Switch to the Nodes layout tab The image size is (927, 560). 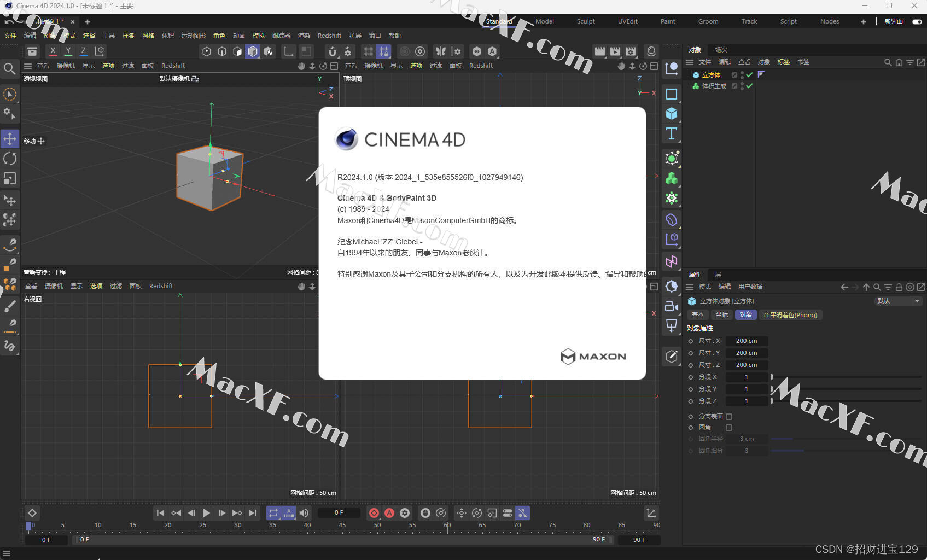[829, 21]
